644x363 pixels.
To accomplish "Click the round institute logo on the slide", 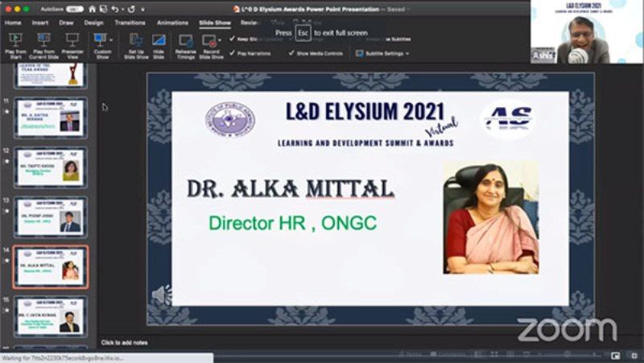I will (230, 120).
